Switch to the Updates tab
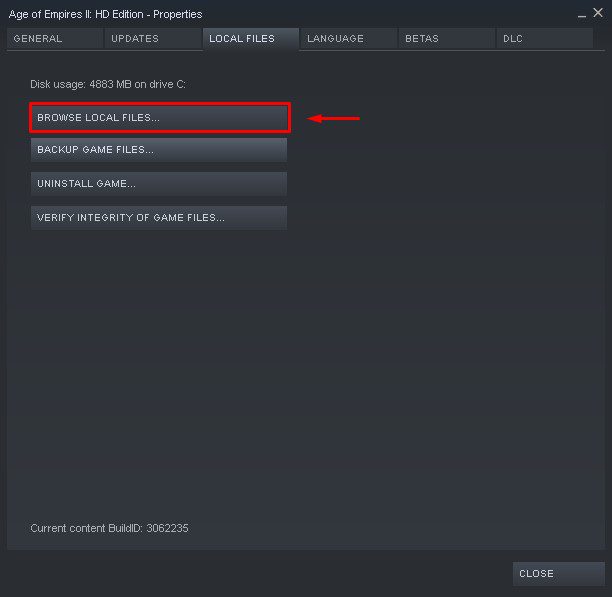Screen dimensions: 612x597 point(153,38)
